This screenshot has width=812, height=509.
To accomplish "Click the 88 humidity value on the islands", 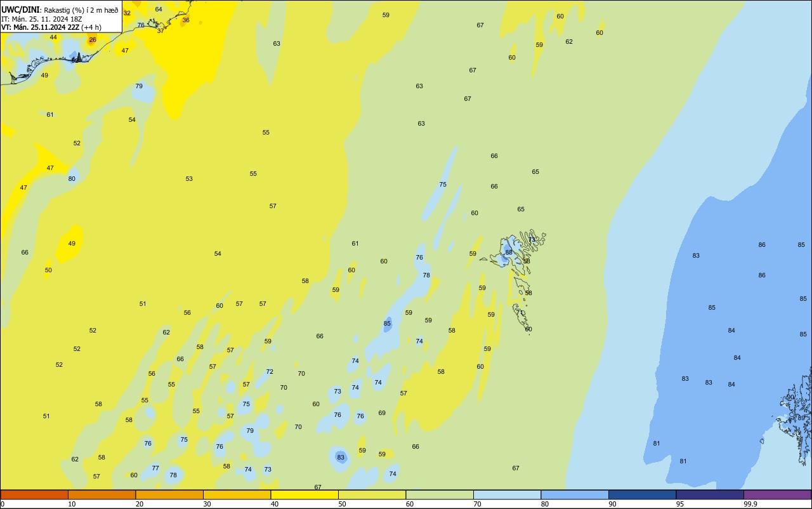I will tap(508, 253).
